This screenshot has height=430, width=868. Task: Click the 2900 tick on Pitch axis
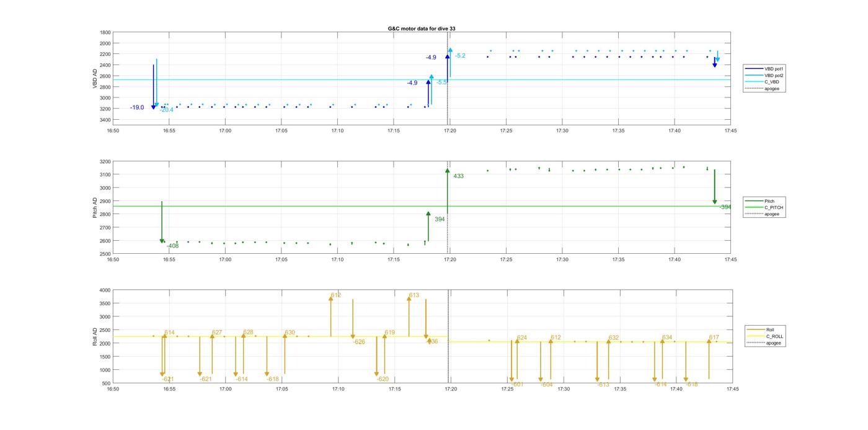(105, 201)
